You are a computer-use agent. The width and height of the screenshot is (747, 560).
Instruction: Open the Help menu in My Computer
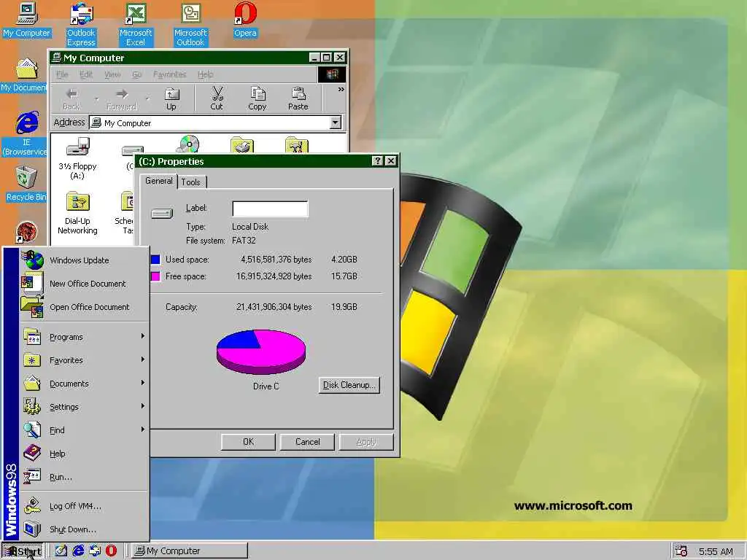click(x=205, y=74)
